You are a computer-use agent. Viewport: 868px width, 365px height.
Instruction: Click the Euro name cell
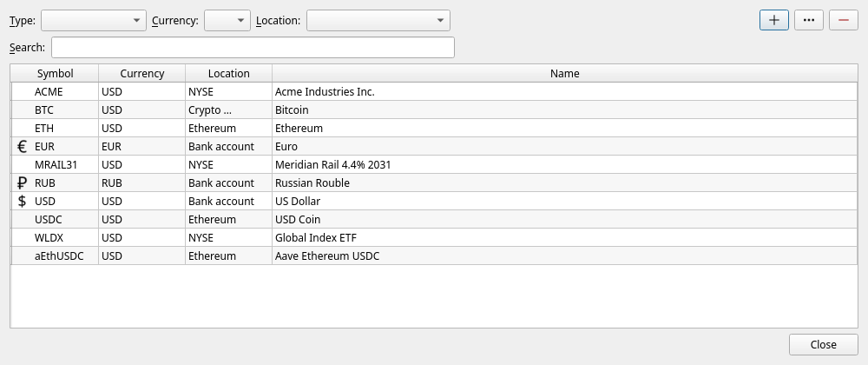click(565, 147)
